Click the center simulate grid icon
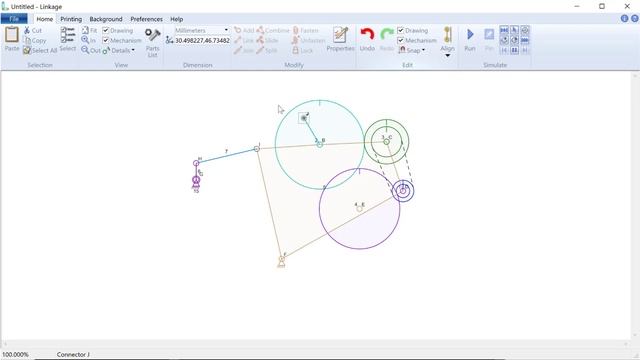The height and width of the screenshot is (360, 640). [x=514, y=40]
